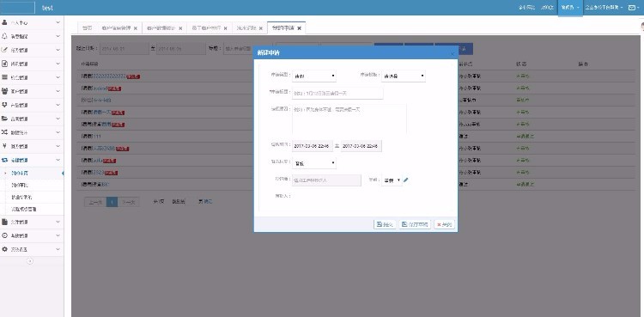
Task: Open the dropdown below the date fields
Action: pyautogui.click(x=314, y=163)
